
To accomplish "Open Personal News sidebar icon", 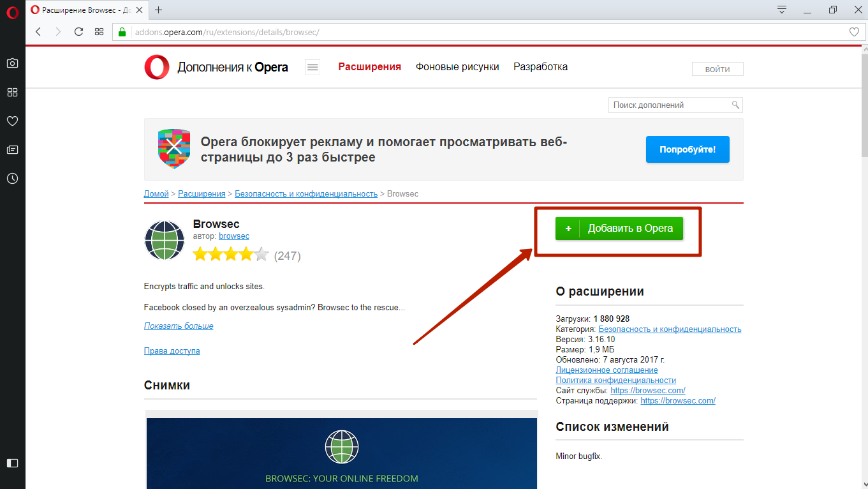I will click(12, 149).
